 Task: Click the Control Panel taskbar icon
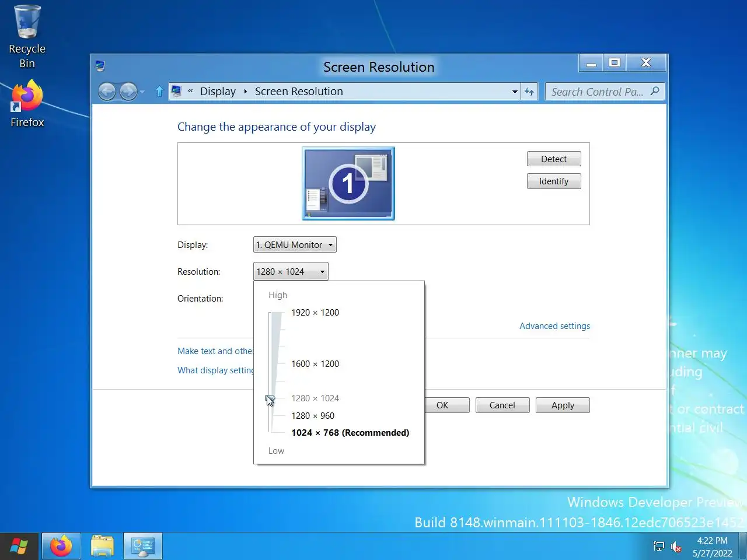pyautogui.click(x=143, y=547)
